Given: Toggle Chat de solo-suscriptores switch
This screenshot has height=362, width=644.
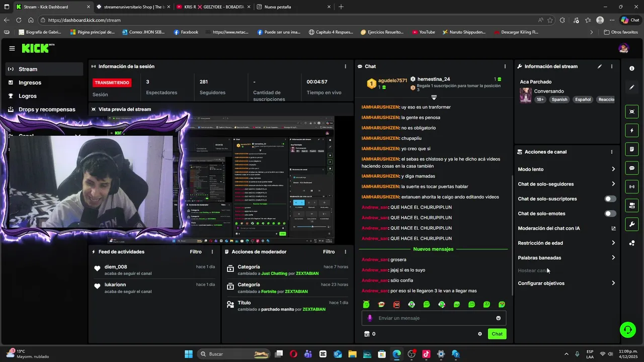Looking at the screenshot, I should pyautogui.click(x=610, y=199).
